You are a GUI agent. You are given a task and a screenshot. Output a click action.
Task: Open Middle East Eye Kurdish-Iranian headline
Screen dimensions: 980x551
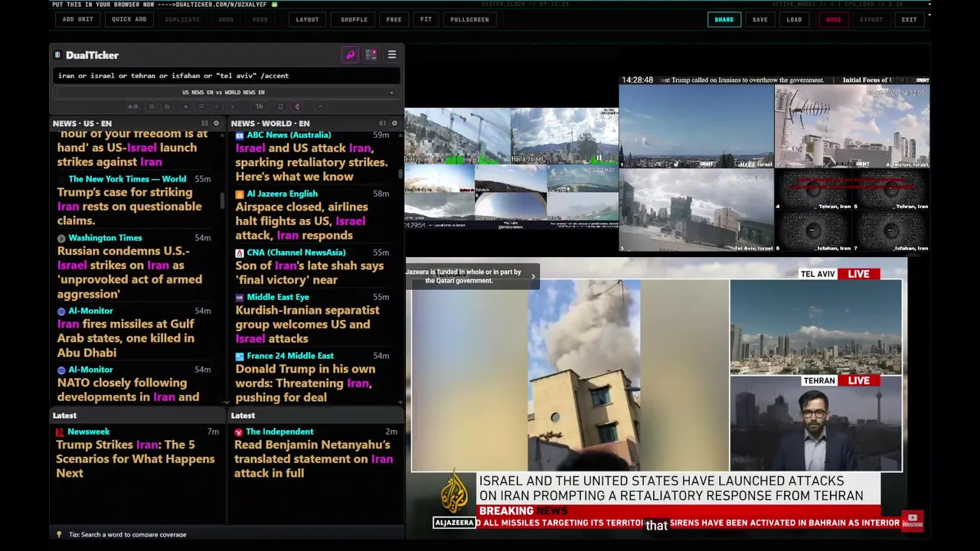tap(307, 324)
